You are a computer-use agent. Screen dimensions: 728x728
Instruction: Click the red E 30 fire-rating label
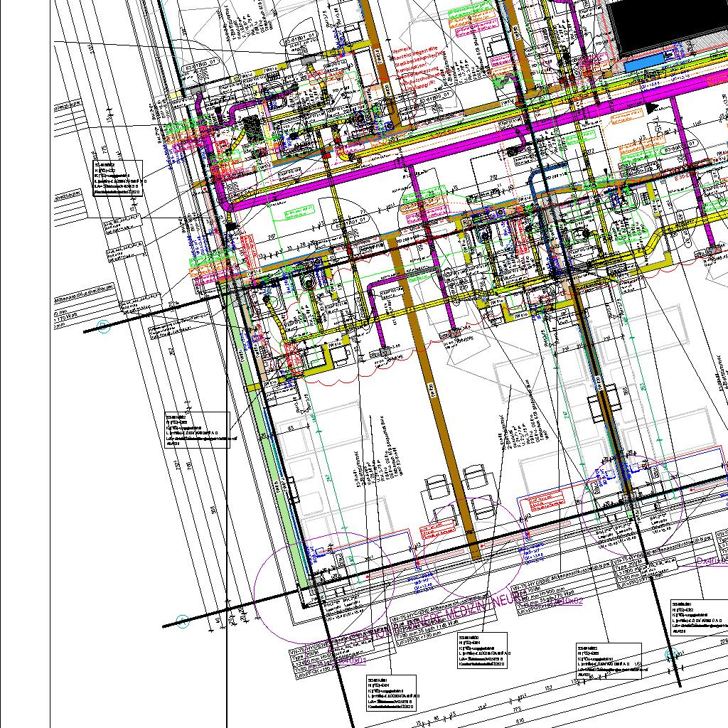coord(683,177)
